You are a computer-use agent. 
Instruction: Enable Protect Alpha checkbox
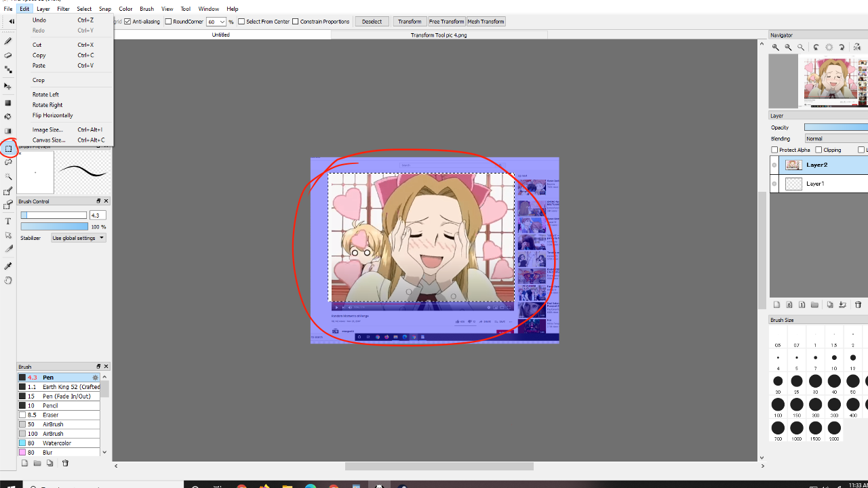pos(774,150)
